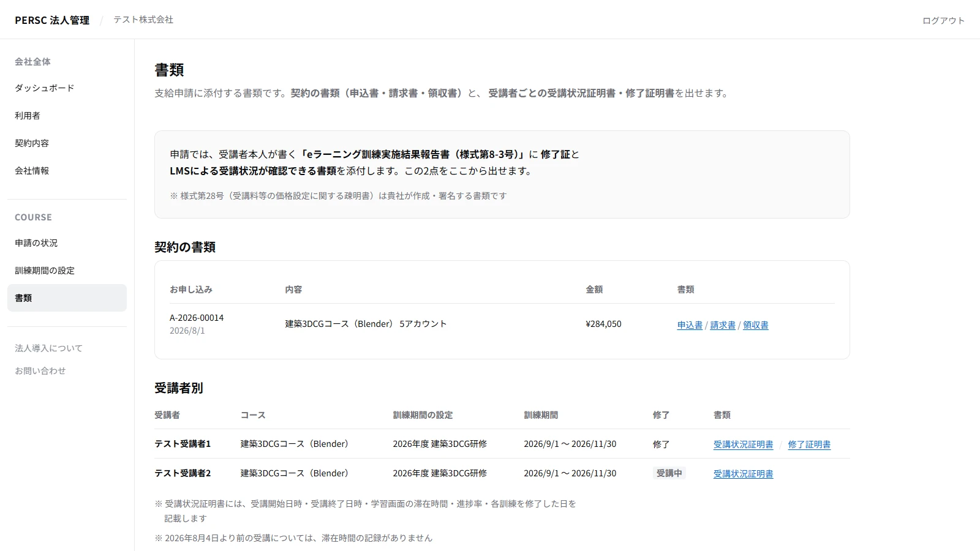Click the training period of テスト受講者2
This screenshot has width=980, height=551.
point(570,473)
